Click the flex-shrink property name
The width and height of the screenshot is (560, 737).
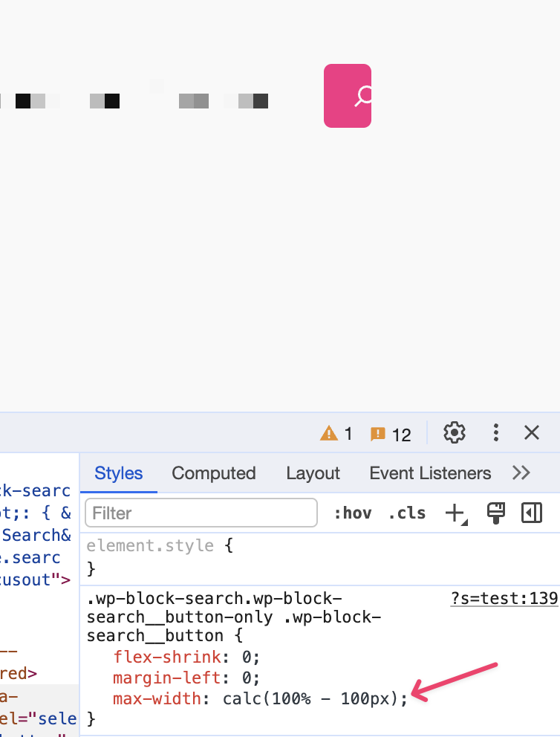tap(167, 657)
